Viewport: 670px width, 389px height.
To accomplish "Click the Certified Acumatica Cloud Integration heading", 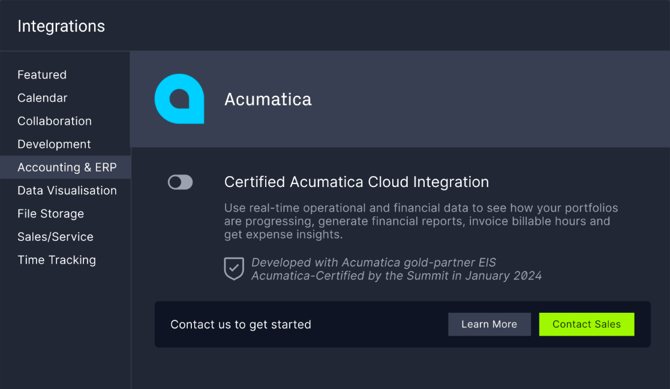I will pos(356,182).
